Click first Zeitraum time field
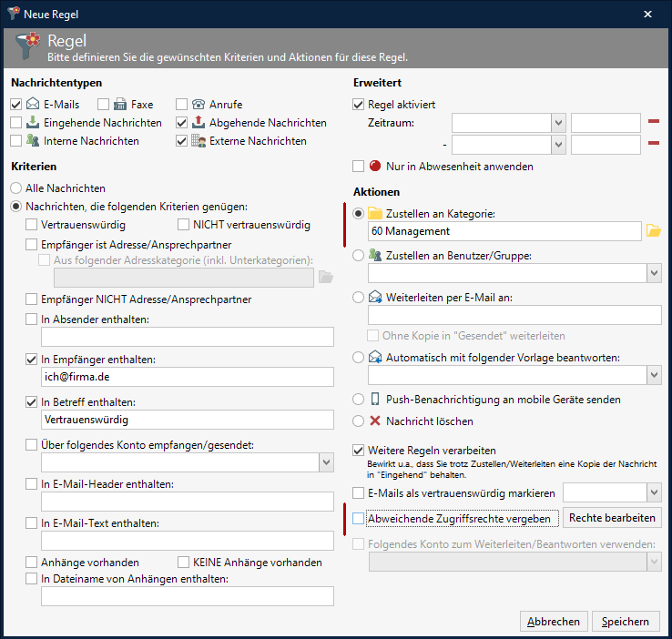 (x=606, y=123)
